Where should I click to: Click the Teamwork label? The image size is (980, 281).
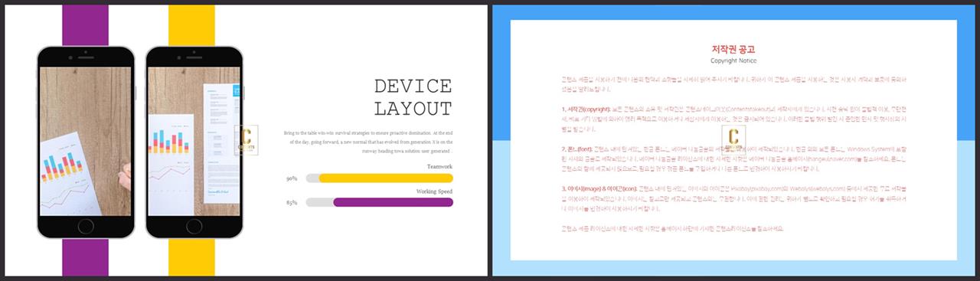tap(439, 167)
